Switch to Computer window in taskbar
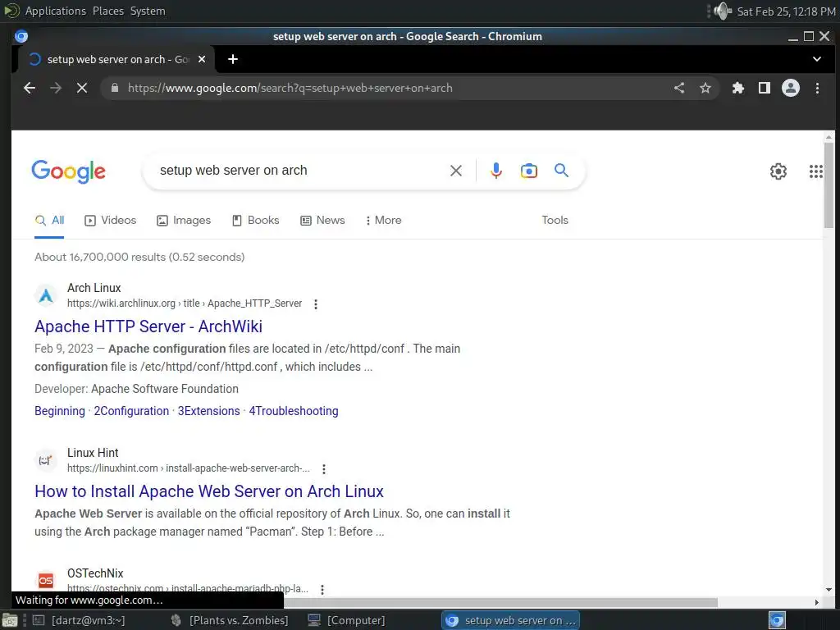This screenshot has width=840, height=630. pyautogui.click(x=347, y=620)
